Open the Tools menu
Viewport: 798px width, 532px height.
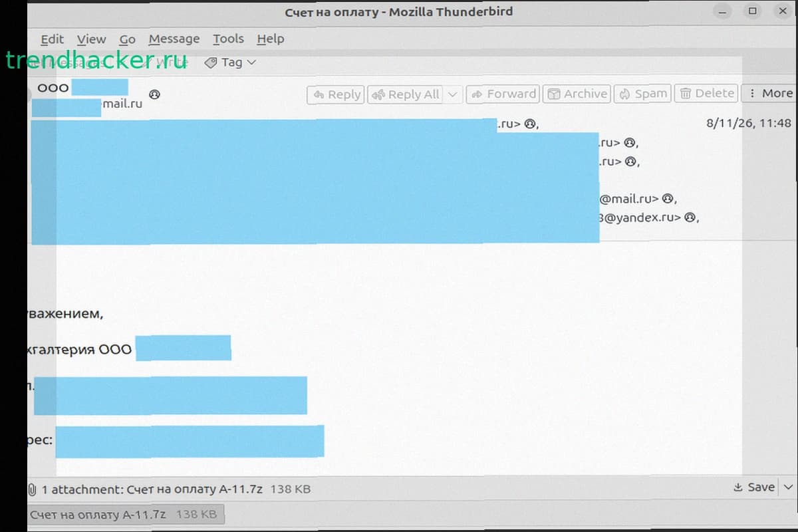228,39
